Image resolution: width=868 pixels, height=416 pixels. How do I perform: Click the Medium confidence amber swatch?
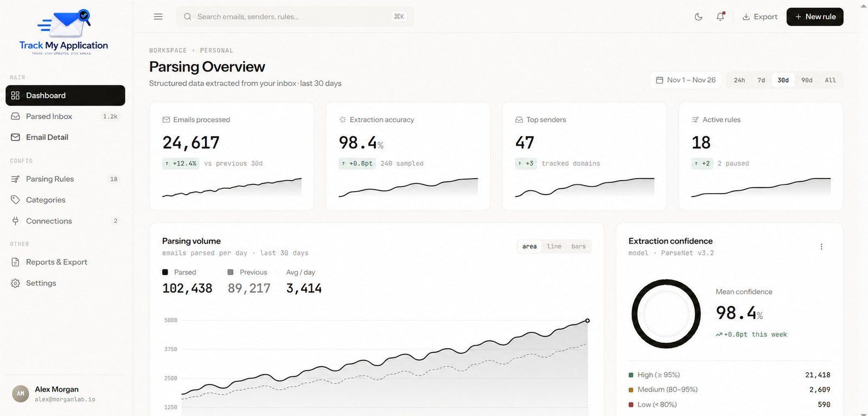pos(631,390)
